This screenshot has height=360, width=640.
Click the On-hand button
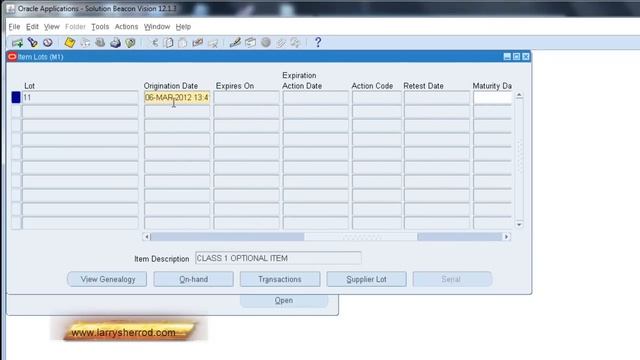pos(193,279)
